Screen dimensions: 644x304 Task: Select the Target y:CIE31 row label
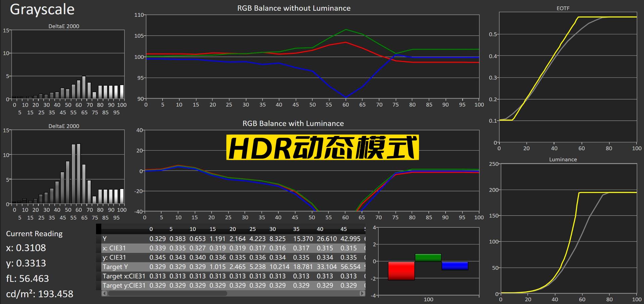(124, 286)
